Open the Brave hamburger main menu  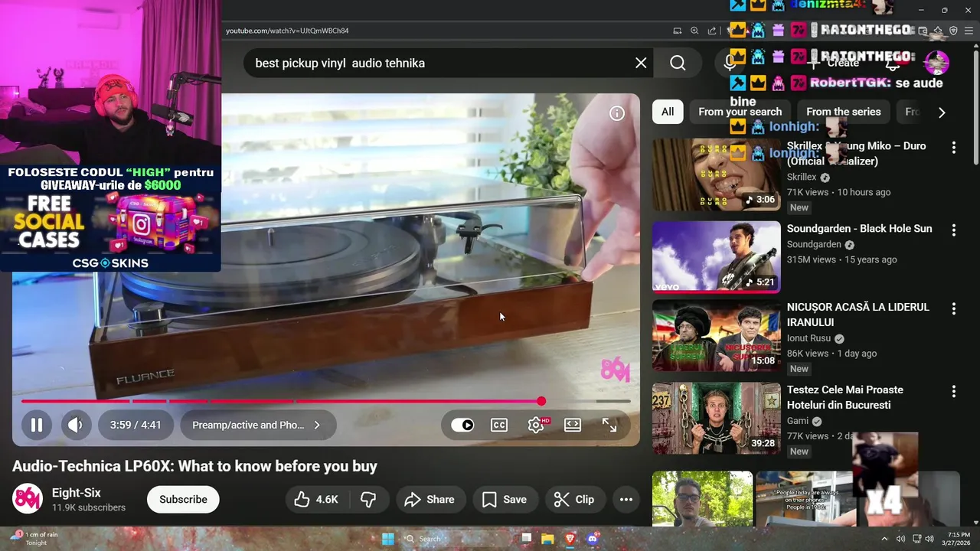tap(969, 31)
